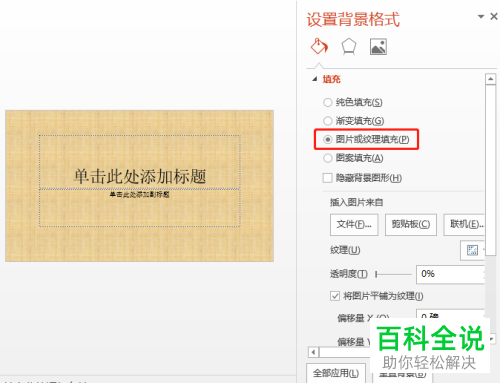Open the Effects pentagon tab

(349, 46)
